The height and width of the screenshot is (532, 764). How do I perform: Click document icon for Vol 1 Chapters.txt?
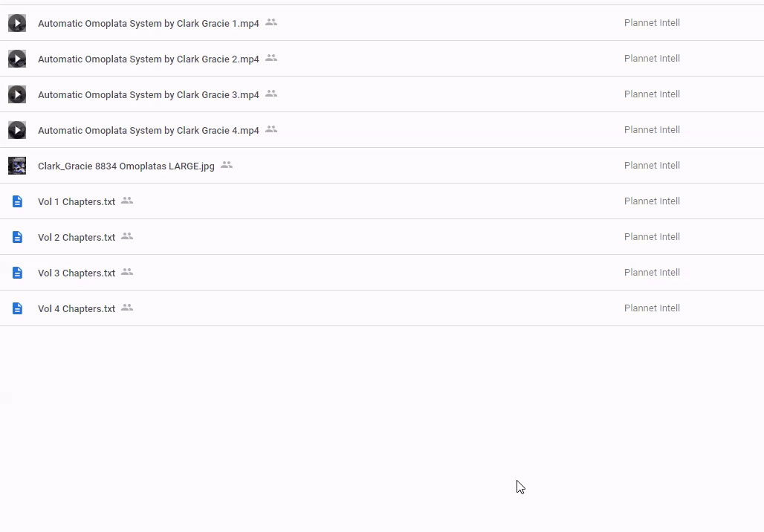(x=17, y=201)
